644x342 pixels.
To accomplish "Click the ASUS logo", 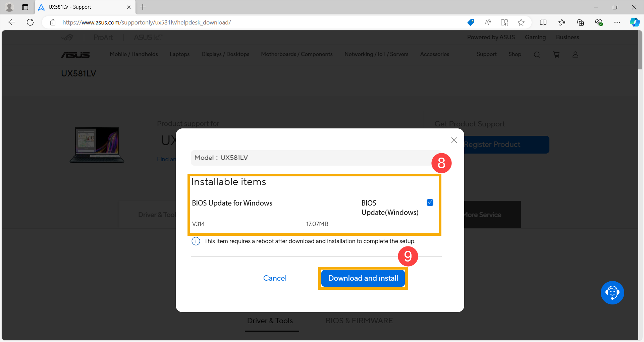I will [x=75, y=55].
